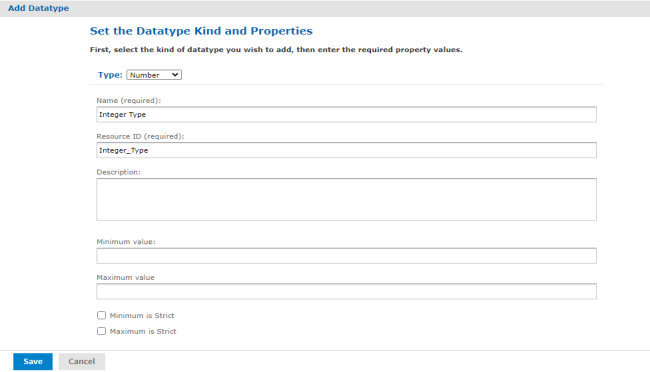Open the Type dropdown showing Number
Image resolution: width=650 pixels, height=372 pixels.
coord(154,75)
